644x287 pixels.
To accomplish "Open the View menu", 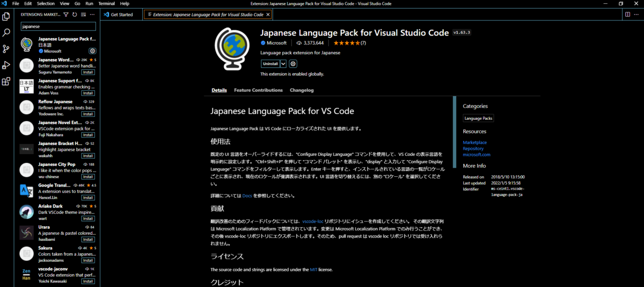I will (64, 4).
